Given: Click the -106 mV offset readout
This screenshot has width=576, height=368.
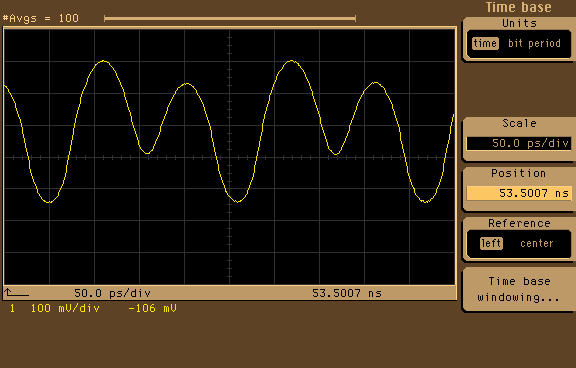Looking at the screenshot, I should 152,308.
